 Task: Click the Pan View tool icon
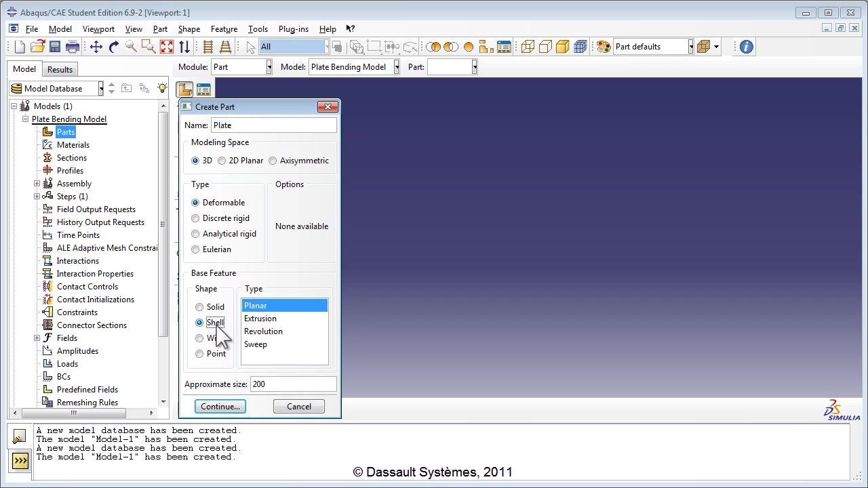click(x=96, y=47)
